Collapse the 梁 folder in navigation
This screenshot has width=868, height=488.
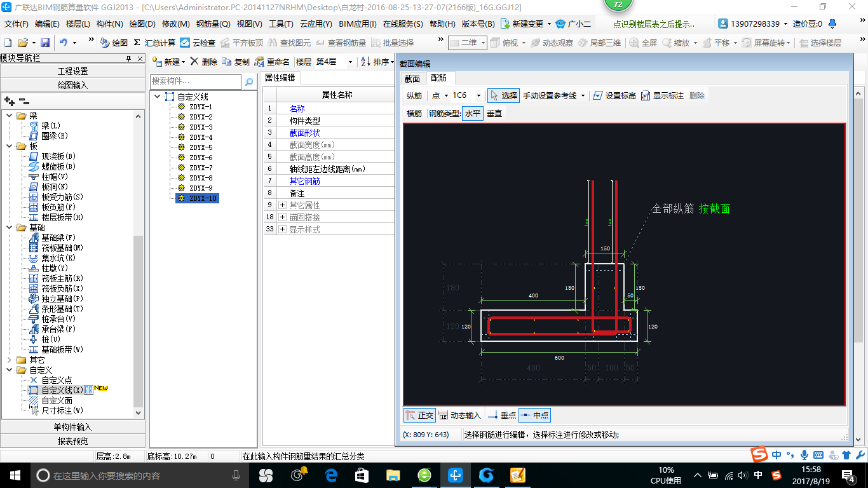pos(9,116)
